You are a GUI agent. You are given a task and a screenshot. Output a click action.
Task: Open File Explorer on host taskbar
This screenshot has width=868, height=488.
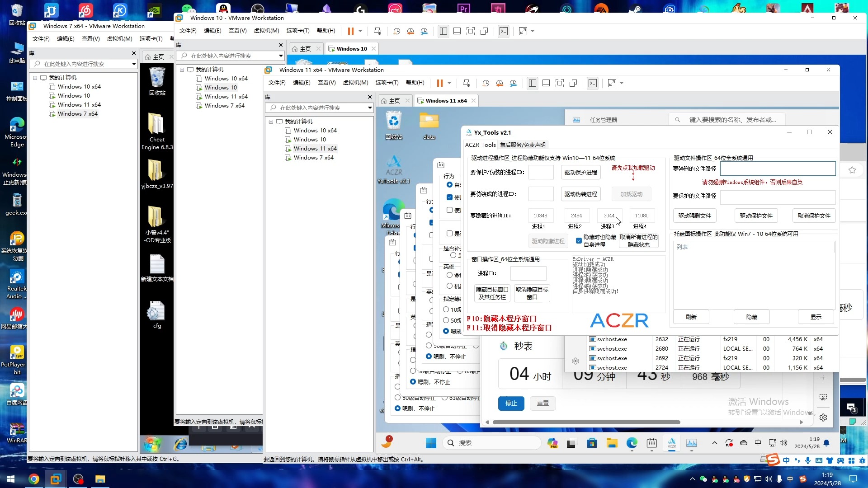[100, 479]
